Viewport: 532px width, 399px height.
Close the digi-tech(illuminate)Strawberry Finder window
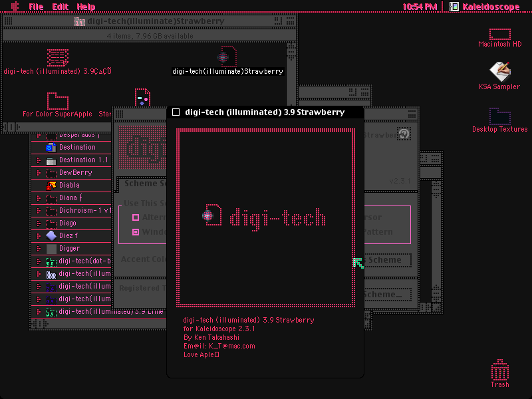point(8,21)
